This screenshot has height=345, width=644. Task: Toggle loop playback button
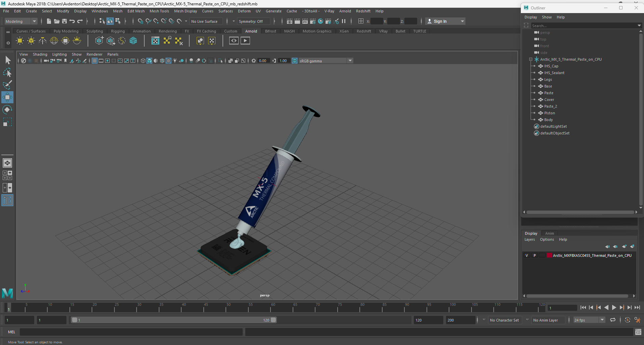coord(613,320)
